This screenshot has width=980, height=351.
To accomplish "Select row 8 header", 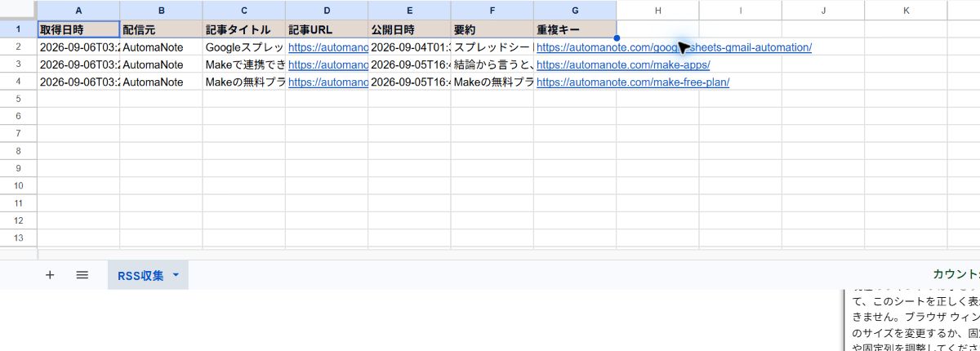I will point(18,150).
